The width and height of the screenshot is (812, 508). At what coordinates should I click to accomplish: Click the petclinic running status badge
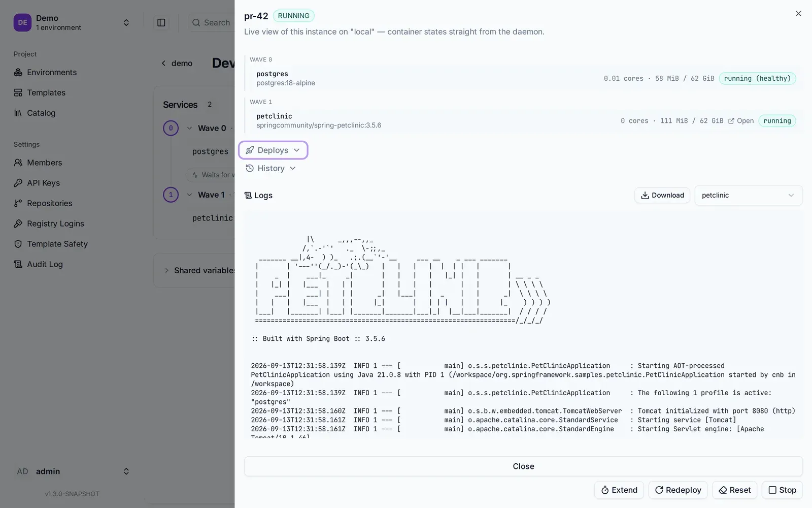777,121
